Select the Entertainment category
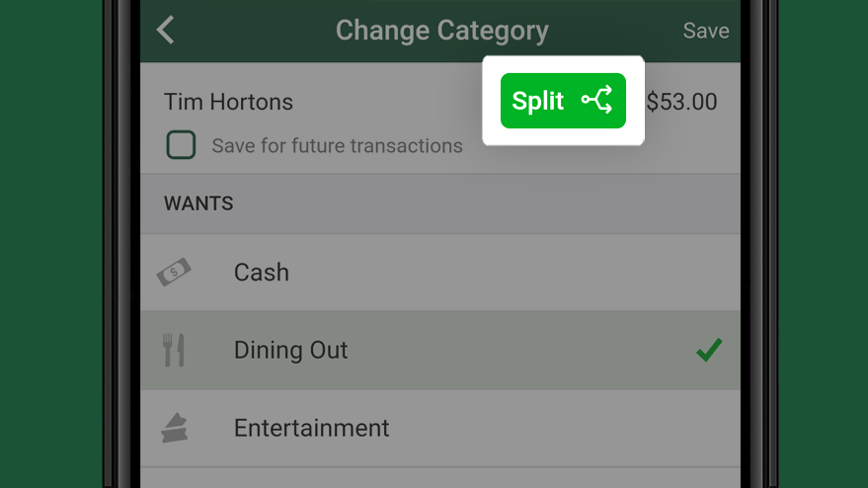 click(440, 428)
